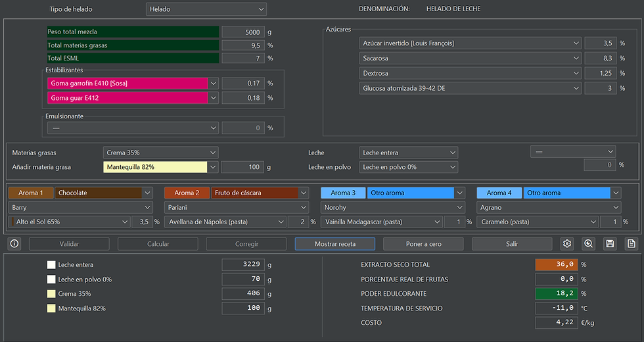Click Leche entera result 3229 grams
The height and width of the screenshot is (342, 644).
(x=243, y=264)
